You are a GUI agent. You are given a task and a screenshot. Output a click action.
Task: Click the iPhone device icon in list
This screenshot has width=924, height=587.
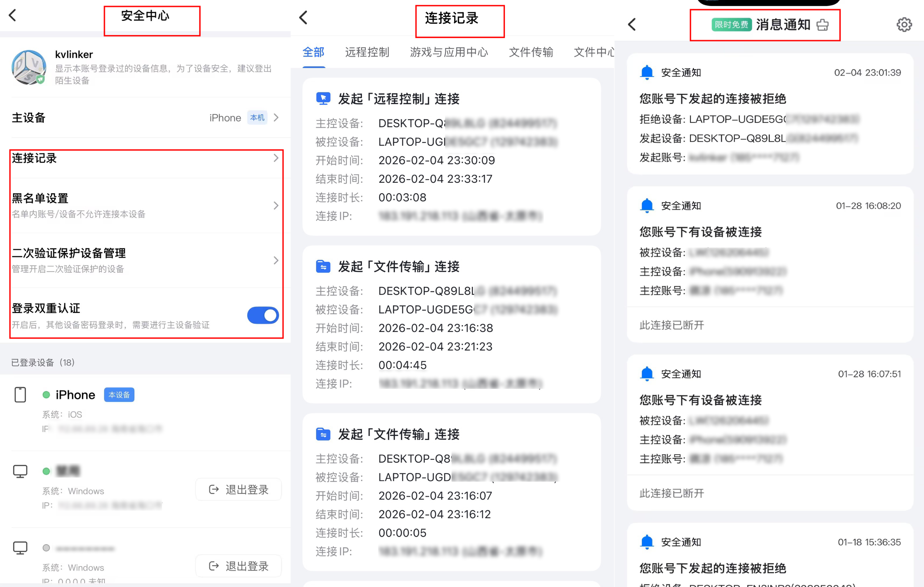tap(20, 394)
